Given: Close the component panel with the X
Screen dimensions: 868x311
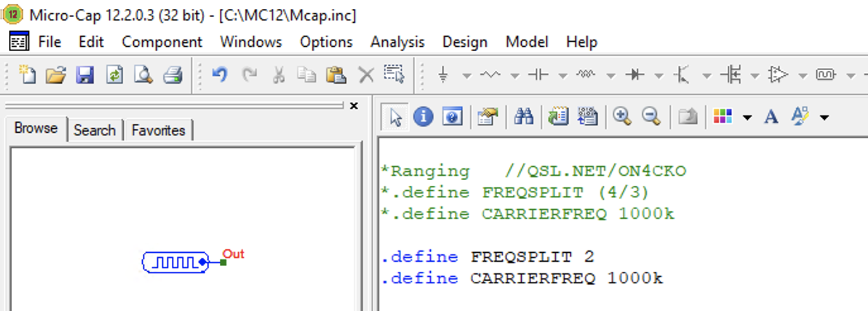Looking at the screenshot, I should click(354, 106).
